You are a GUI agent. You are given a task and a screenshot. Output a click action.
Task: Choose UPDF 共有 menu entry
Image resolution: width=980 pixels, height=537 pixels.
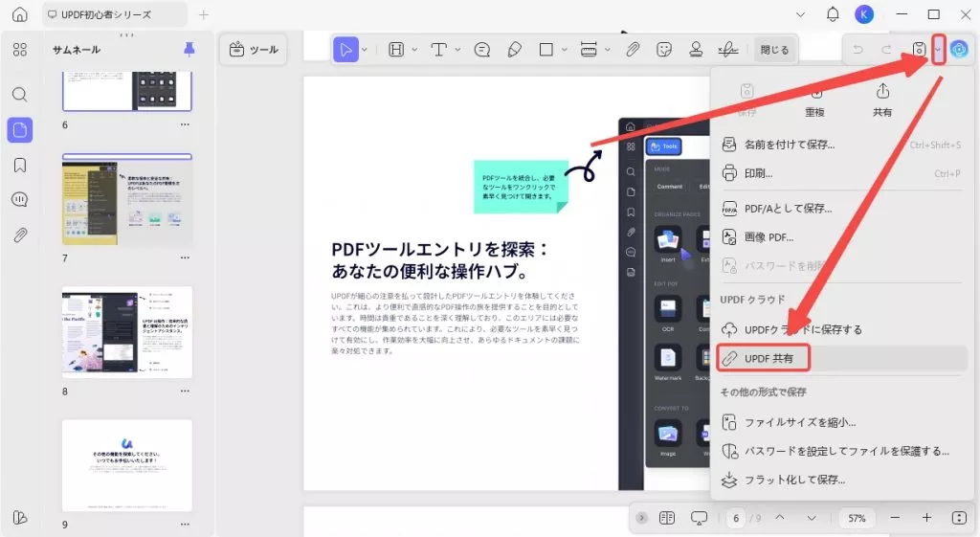842,358
